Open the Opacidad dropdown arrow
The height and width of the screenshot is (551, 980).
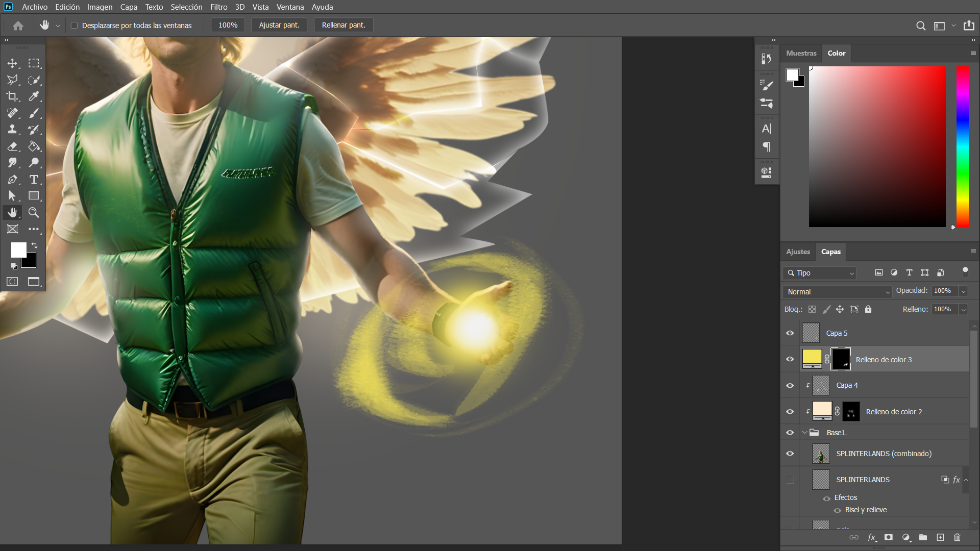point(963,291)
